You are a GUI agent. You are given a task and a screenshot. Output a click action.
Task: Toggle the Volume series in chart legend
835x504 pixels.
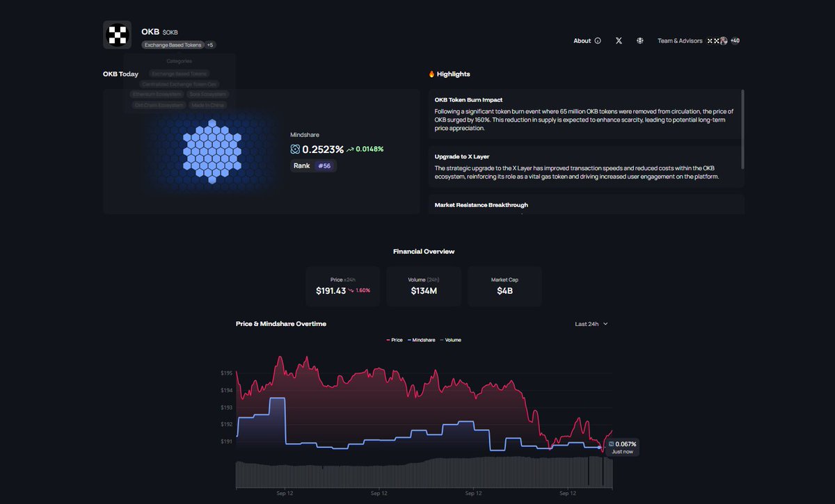pos(450,340)
